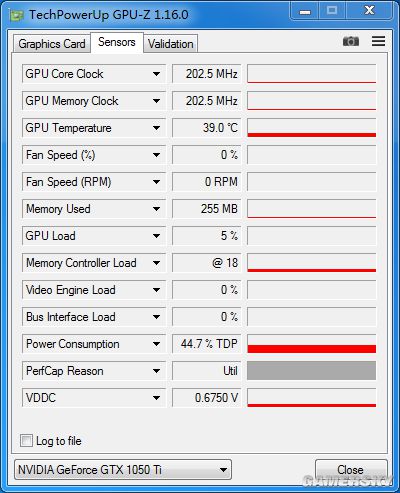The height and width of the screenshot is (493, 400).
Task: Switch to the Graphics Card tab
Action: 52,44
